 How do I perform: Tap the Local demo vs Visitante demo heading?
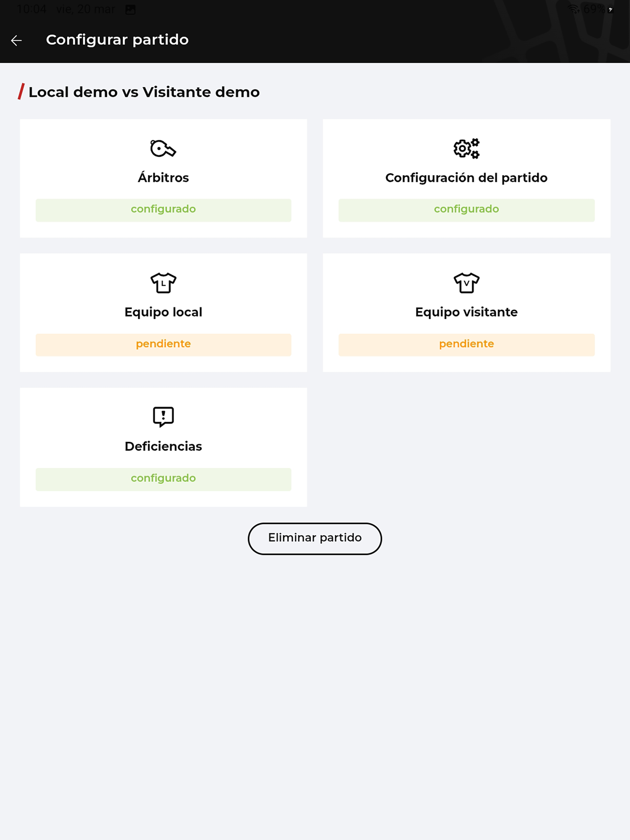point(144,92)
